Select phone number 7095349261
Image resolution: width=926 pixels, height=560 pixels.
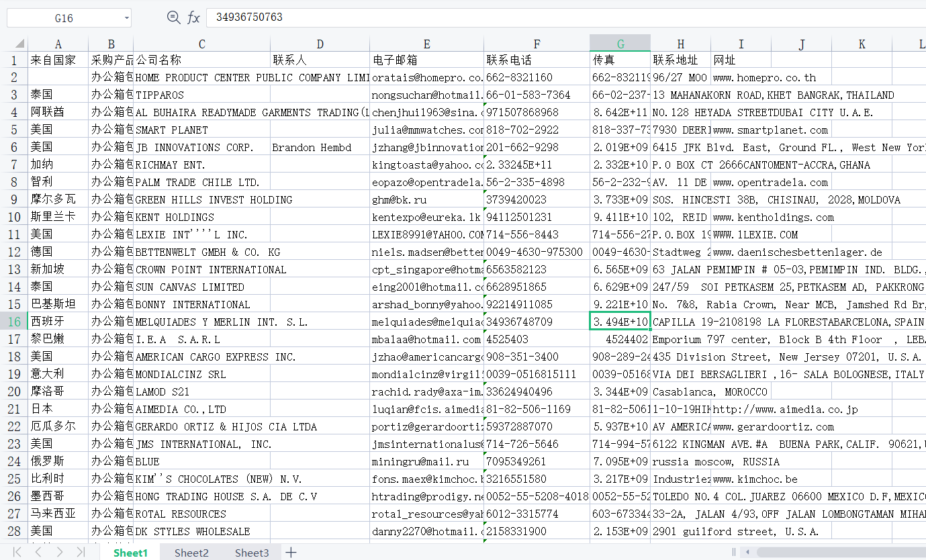(x=537, y=461)
